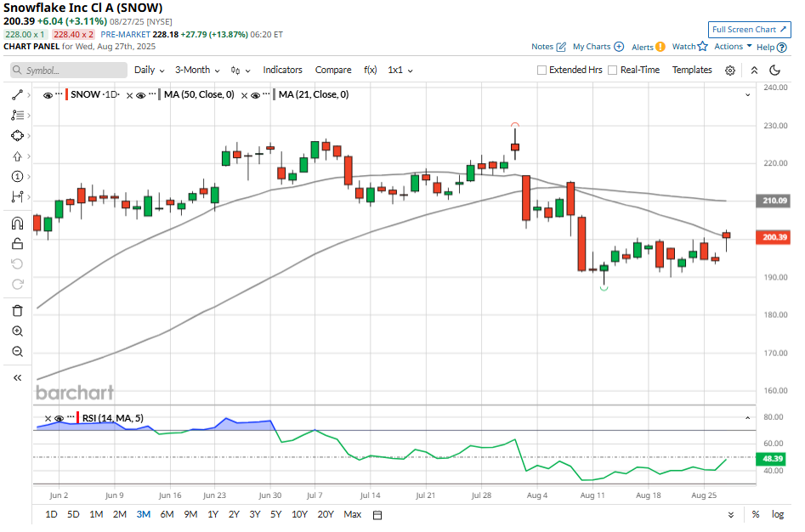This screenshot has width=805, height=532.
Task: Open the Actions dropdown menu
Action: (733, 46)
